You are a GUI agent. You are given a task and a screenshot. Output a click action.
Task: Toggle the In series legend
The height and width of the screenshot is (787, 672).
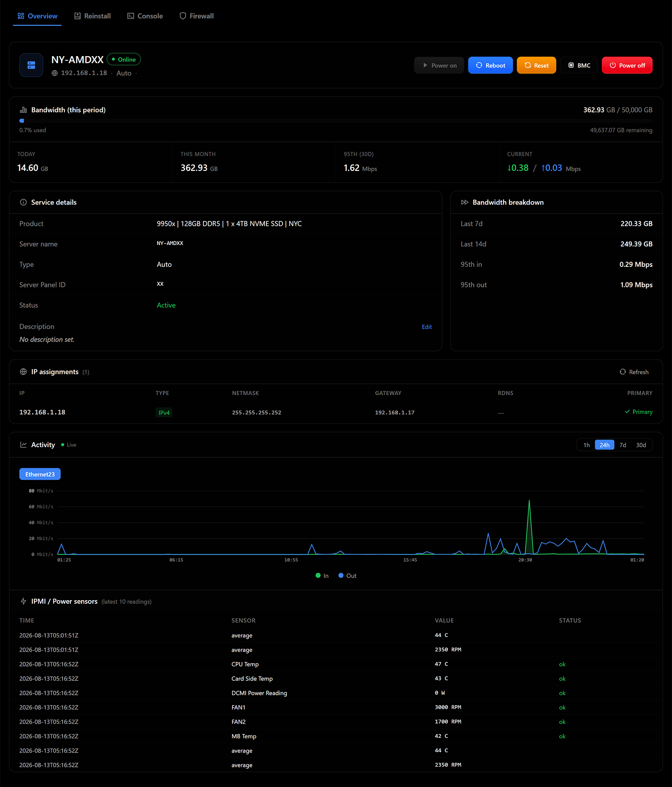coord(322,575)
